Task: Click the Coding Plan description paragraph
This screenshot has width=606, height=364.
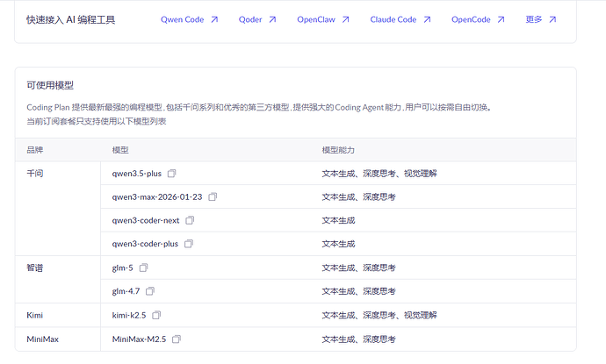Action: (258, 107)
